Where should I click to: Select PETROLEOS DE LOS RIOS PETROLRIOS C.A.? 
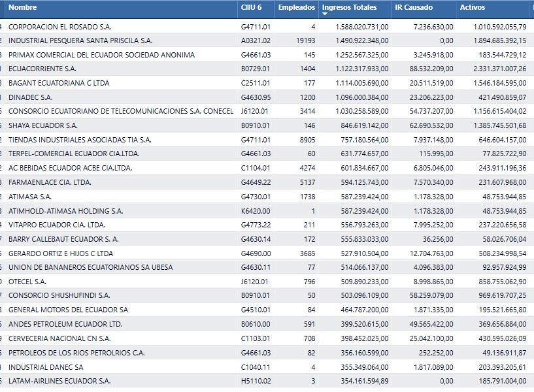76,353
